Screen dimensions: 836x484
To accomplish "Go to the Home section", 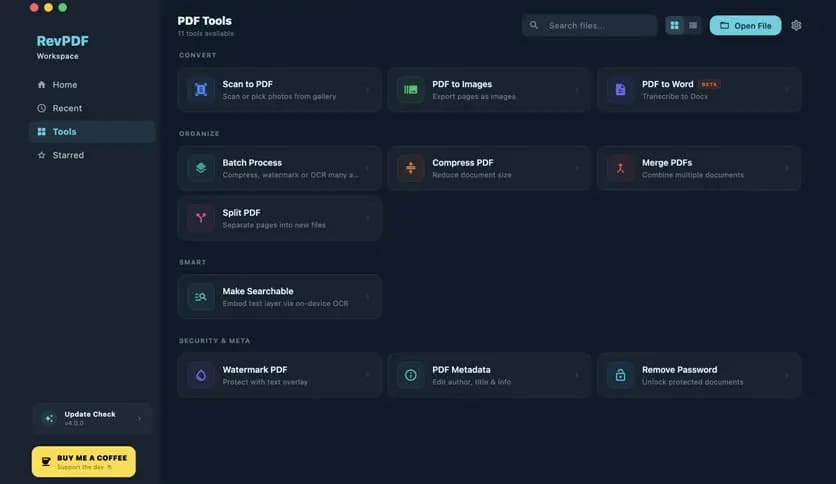I will (92, 85).
